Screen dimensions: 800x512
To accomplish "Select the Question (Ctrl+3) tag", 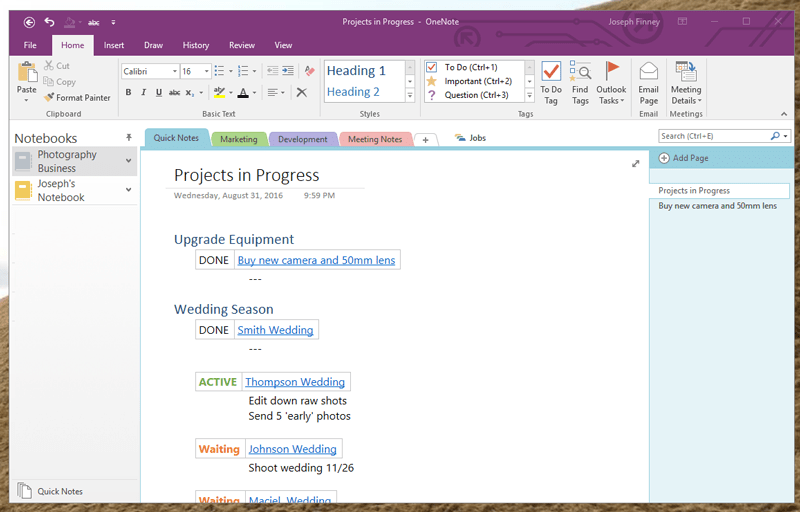I will pos(468,95).
